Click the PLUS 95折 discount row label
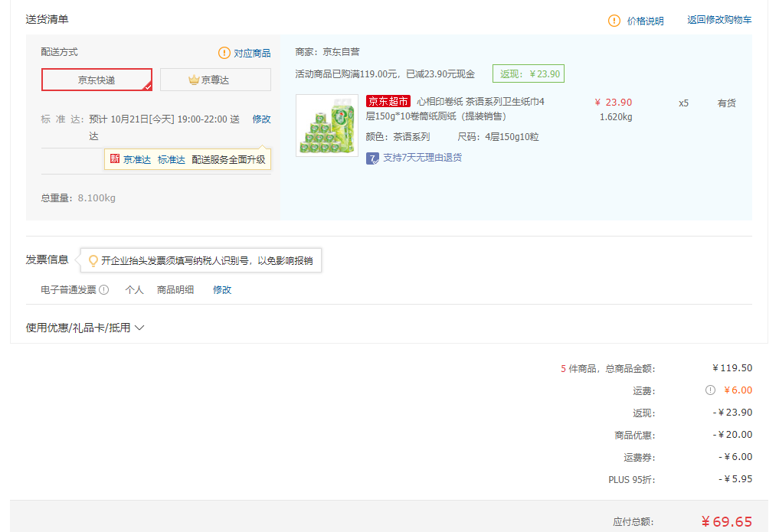This screenshot has height=532, width=779. [x=631, y=480]
